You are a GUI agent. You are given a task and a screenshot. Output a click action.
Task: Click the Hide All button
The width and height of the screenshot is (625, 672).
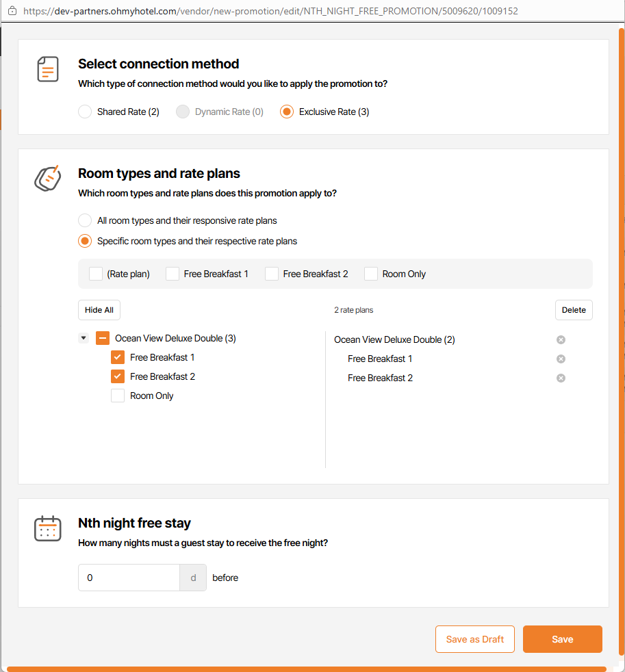click(x=99, y=310)
